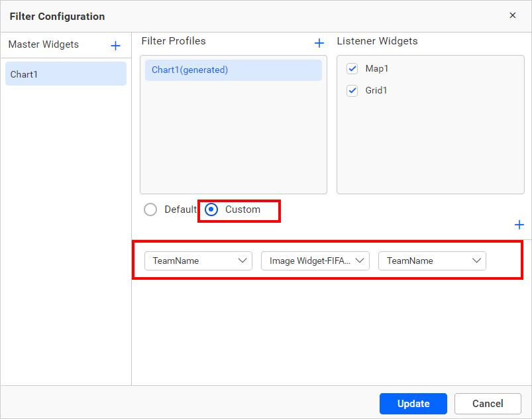Select Chart1 in the Master Widgets list
This screenshot has height=419, width=532.
66,74
